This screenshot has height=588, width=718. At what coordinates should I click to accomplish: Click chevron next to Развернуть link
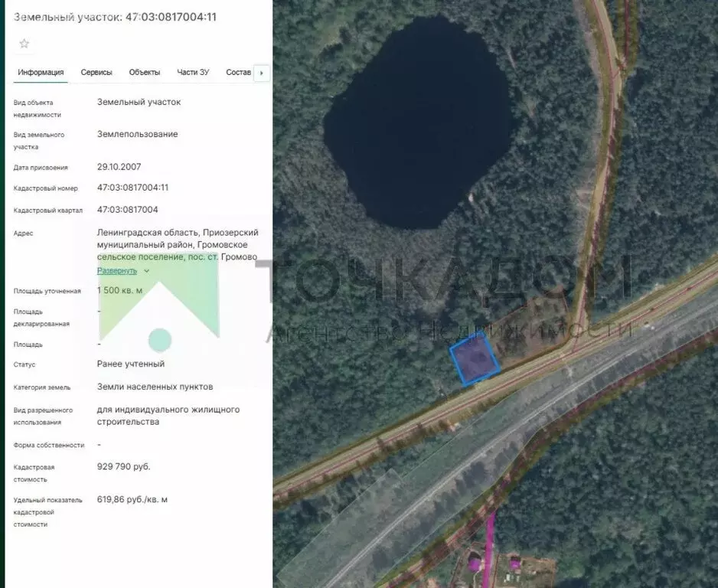point(146,271)
